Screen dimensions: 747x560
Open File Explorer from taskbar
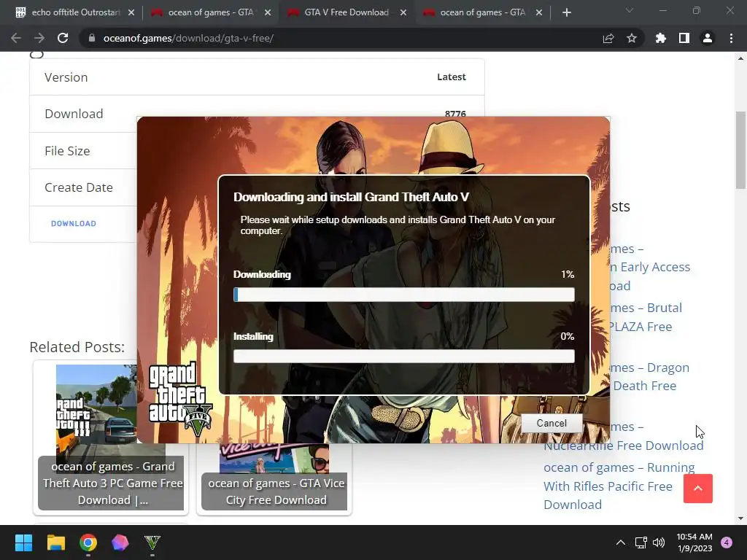(x=55, y=542)
